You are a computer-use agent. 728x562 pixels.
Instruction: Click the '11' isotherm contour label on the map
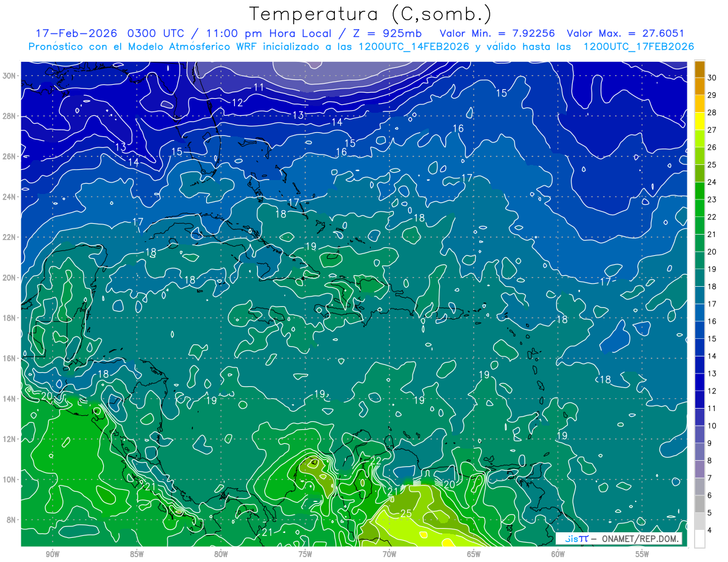[x=258, y=87]
